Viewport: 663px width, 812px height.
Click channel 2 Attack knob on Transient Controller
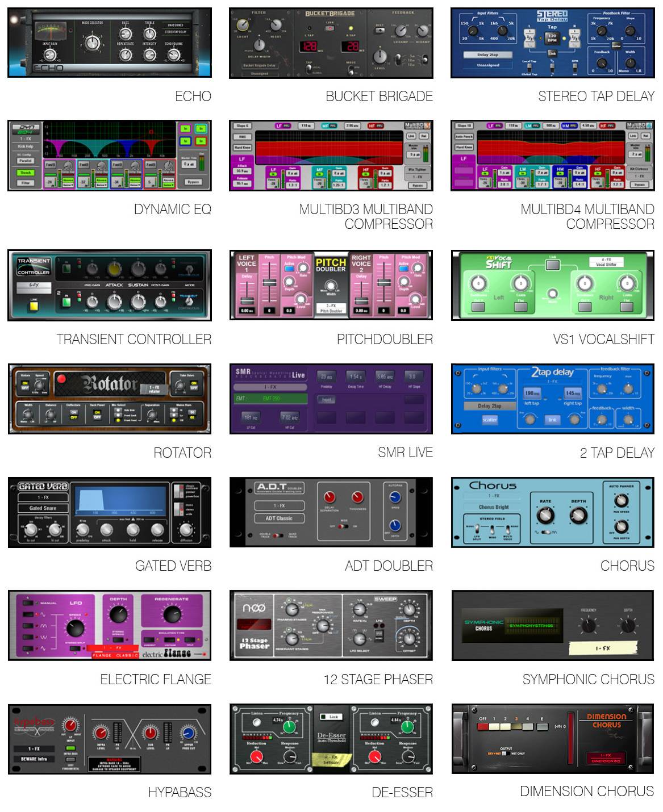point(114,301)
